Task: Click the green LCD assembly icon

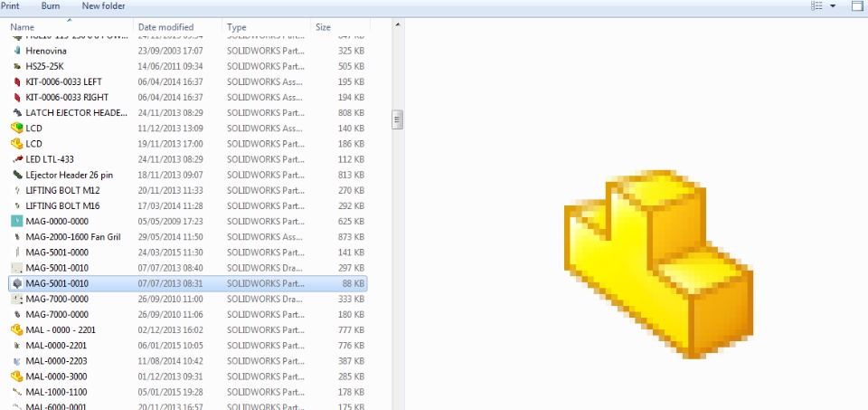Action: tap(16, 128)
